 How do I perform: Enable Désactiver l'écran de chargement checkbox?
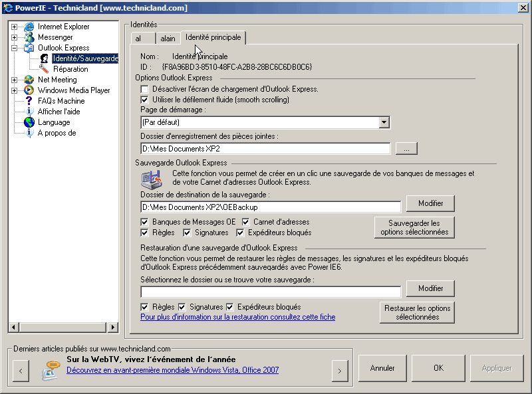coord(145,89)
